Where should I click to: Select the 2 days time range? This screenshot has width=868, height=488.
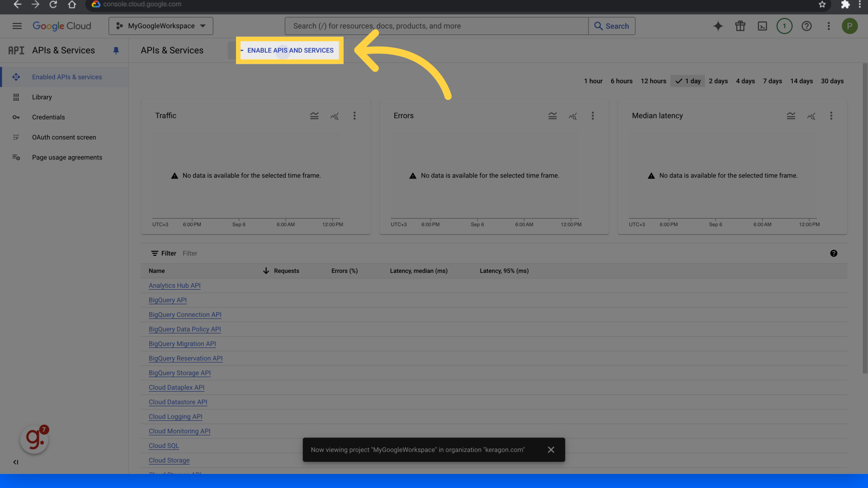pos(718,81)
